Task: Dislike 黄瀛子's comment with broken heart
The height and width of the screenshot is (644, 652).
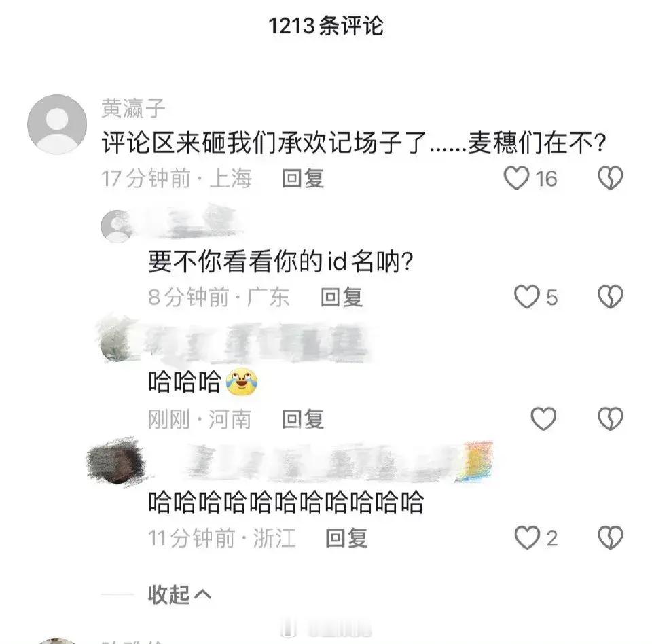Action: (x=610, y=178)
